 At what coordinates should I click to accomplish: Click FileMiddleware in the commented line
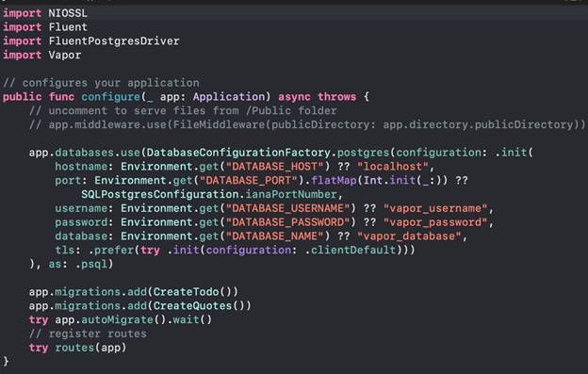tap(219, 124)
